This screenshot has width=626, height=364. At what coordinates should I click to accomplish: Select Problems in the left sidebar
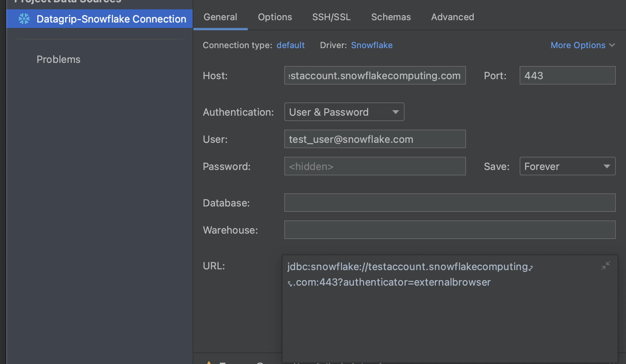[x=58, y=59]
